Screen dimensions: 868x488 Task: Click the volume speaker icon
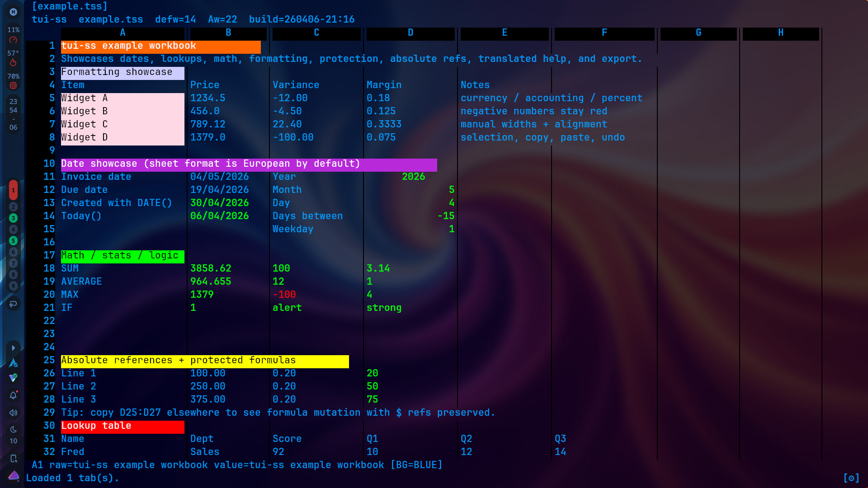(13, 413)
